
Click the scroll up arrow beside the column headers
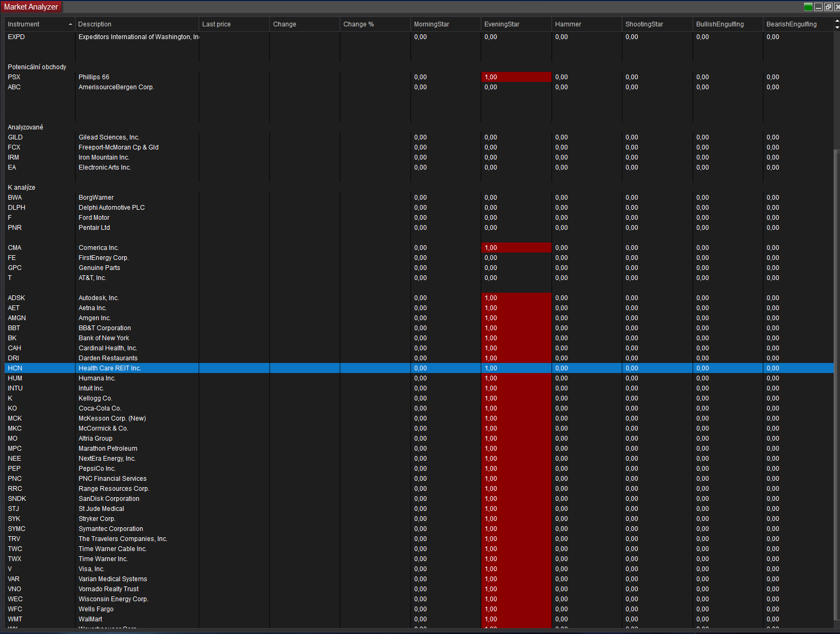(837, 21)
